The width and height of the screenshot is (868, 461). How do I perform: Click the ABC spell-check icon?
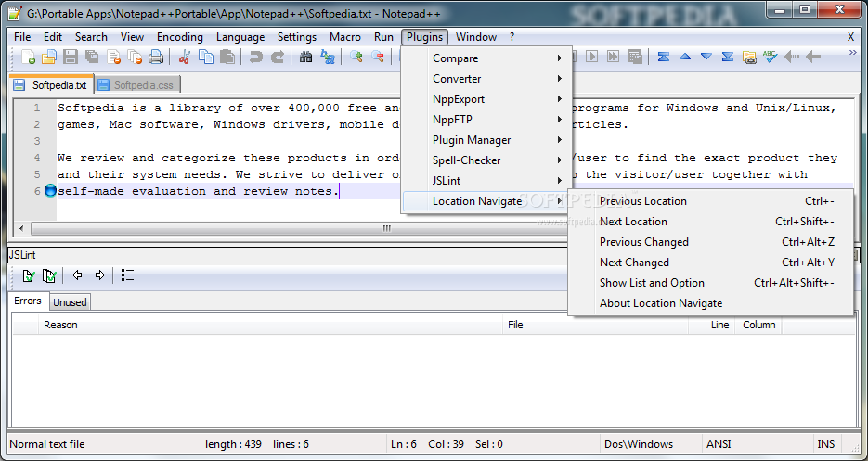coord(770,57)
